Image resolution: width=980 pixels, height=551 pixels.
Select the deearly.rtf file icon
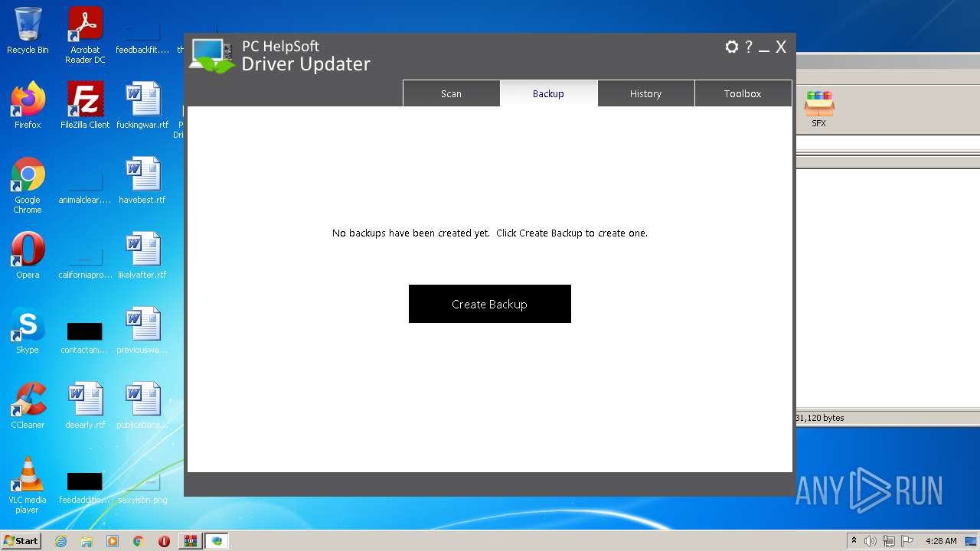[x=85, y=406]
